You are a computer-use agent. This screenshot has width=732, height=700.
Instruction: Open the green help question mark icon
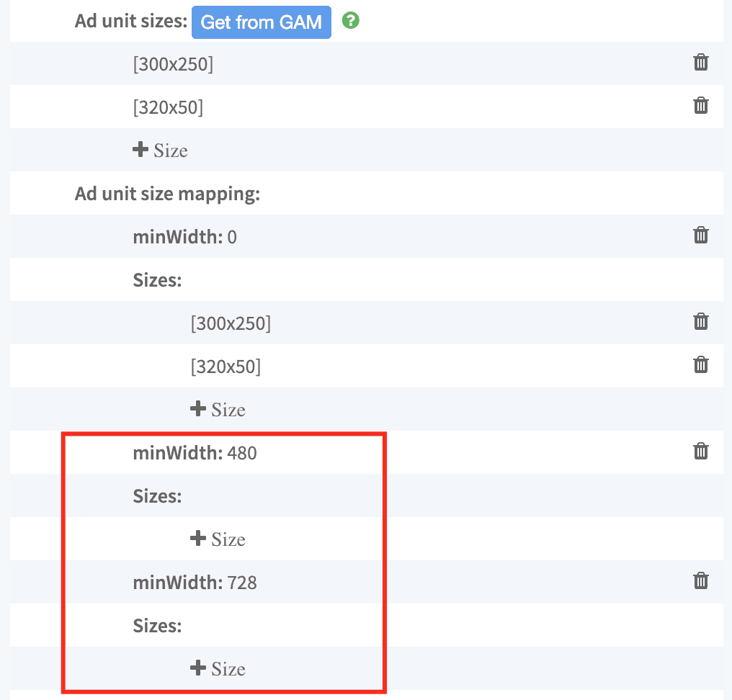pos(351,21)
